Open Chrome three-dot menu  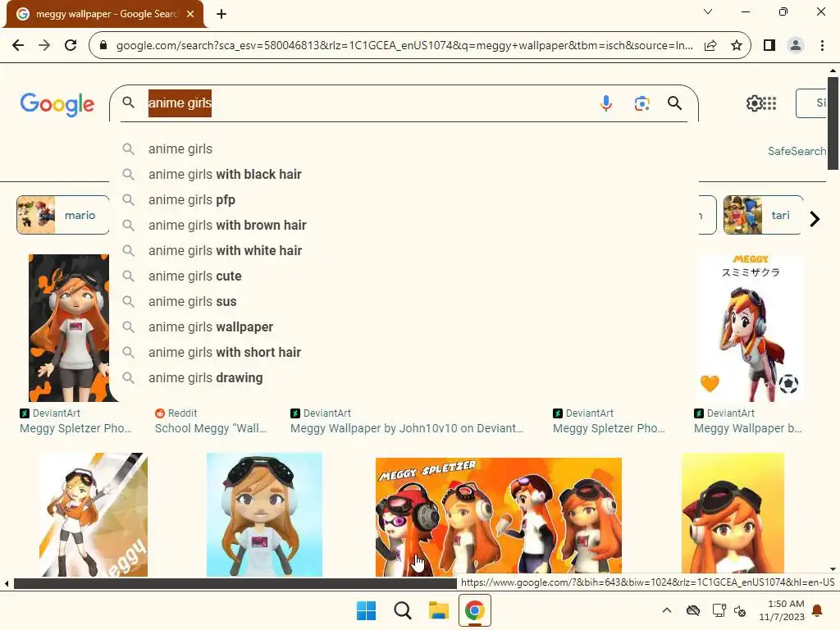coord(822,45)
